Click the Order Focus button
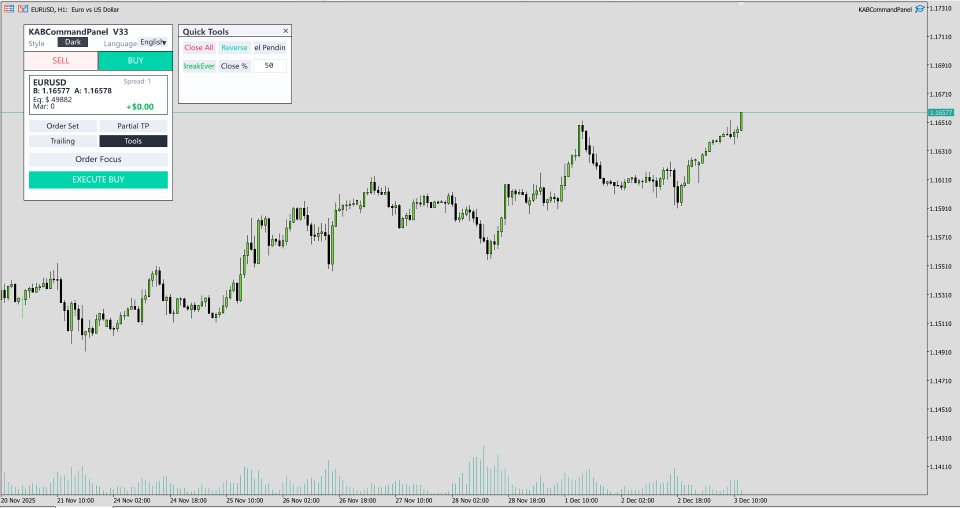 (98, 159)
